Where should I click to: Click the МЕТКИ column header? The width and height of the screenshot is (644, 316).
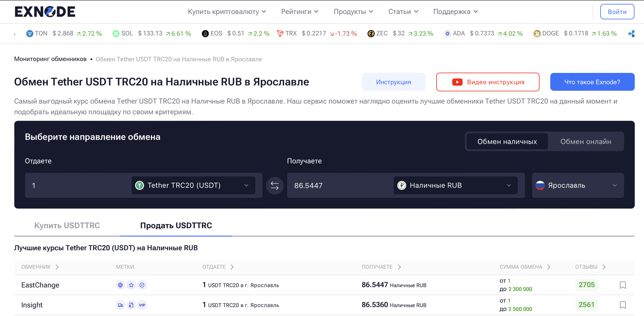(x=125, y=267)
